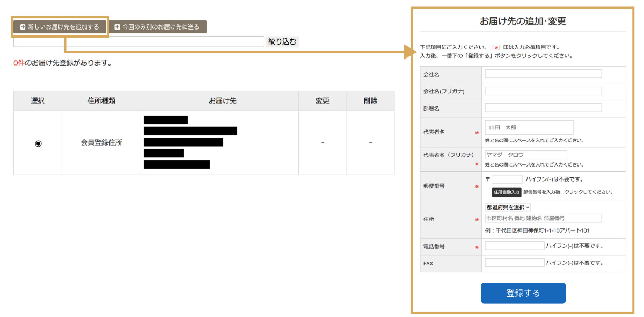Click the 部署名 text field
The height and width of the screenshot is (317, 644).
tap(543, 108)
